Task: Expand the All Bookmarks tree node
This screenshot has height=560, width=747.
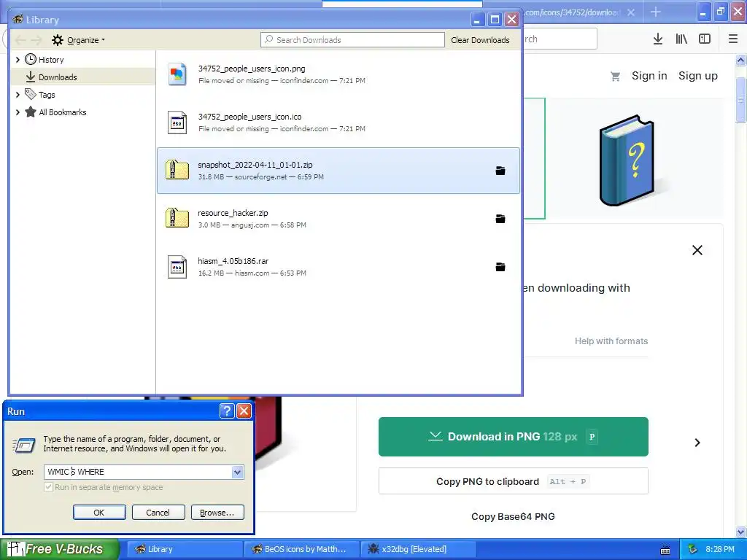Action: coord(18,112)
